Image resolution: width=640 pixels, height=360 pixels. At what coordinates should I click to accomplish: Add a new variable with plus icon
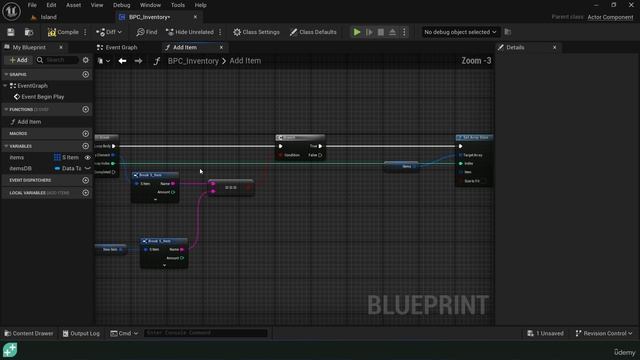(85, 146)
